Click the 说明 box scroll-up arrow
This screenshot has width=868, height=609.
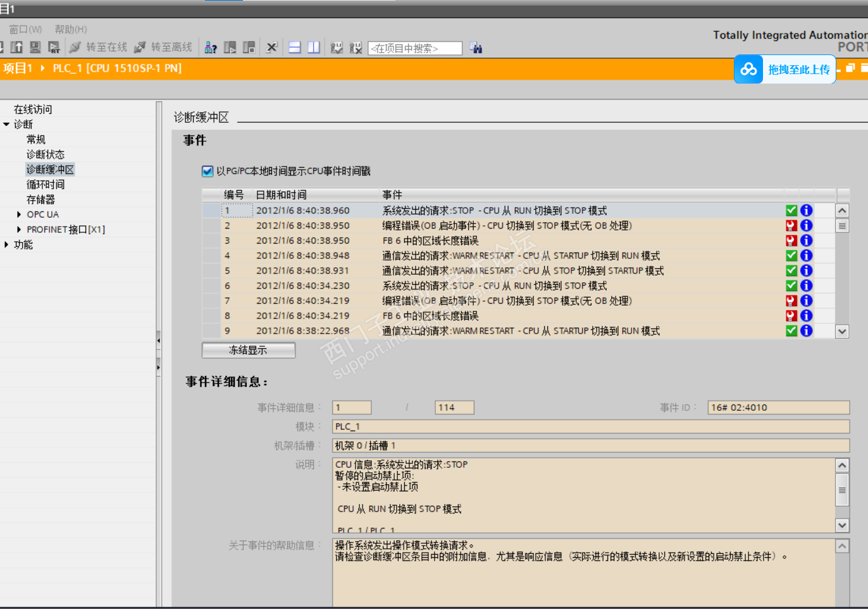pos(842,466)
